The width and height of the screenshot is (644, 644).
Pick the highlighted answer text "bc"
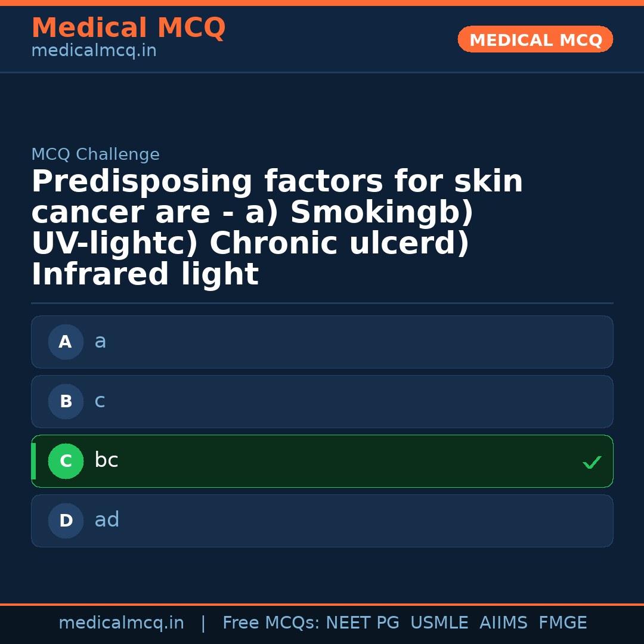click(x=106, y=460)
